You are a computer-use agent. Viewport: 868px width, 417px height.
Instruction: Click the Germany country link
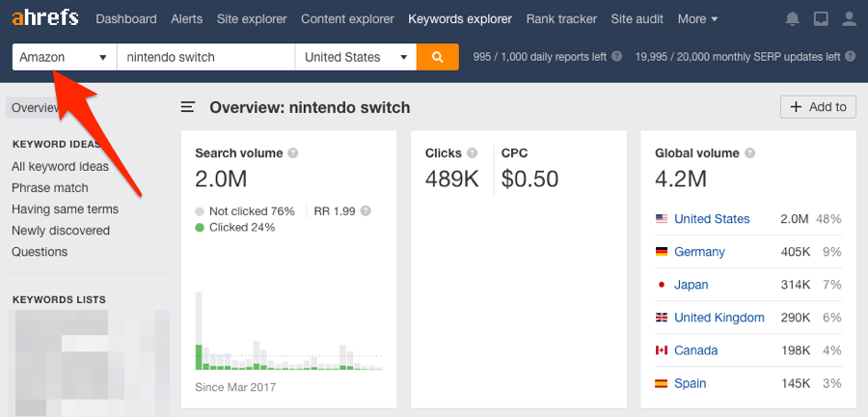pyautogui.click(x=699, y=252)
